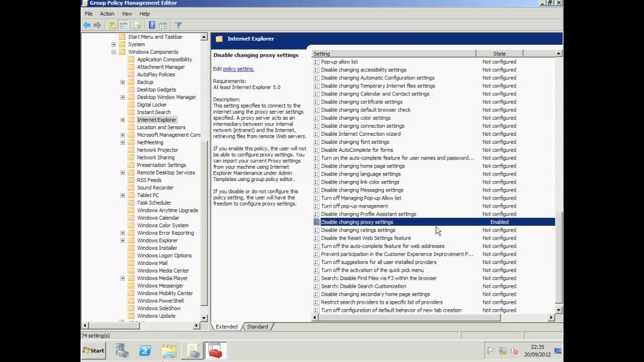Click the Export List toolbar icon
Image resolution: width=644 pixels, height=362 pixels.
point(137,25)
